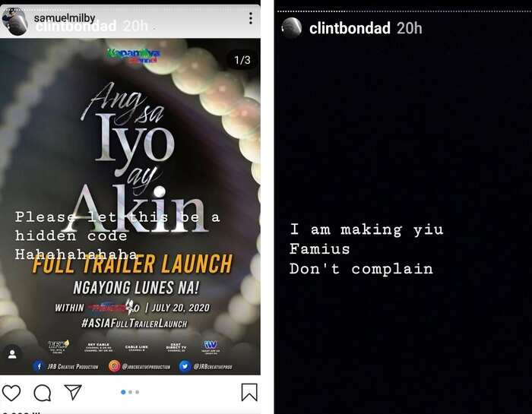Screen dimensions: 532x414
Task: Share the post via paper plane icon
Action: 73,392
